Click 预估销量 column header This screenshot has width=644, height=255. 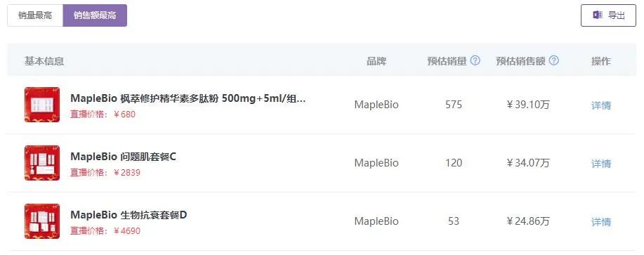coord(447,61)
